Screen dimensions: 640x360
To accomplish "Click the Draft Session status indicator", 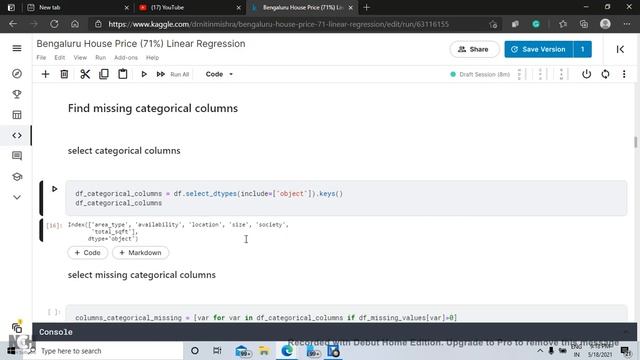I will click(x=480, y=74).
